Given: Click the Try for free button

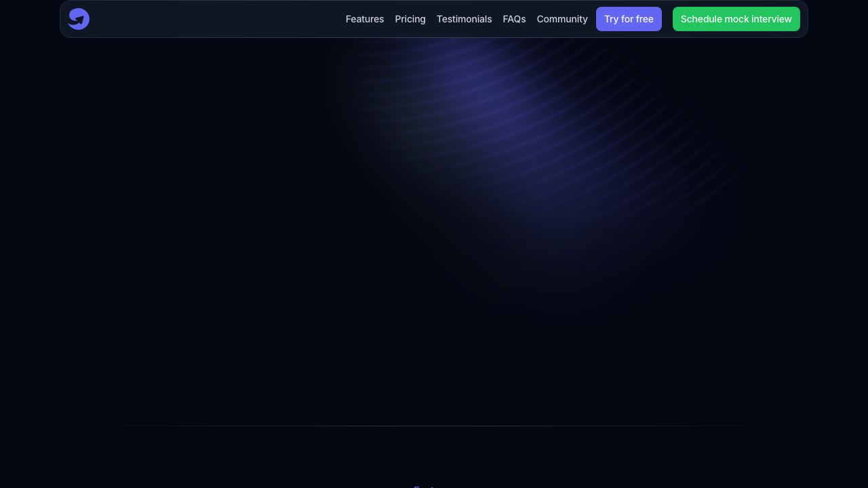Looking at the screenshot, I should click(x=629, y=19).
